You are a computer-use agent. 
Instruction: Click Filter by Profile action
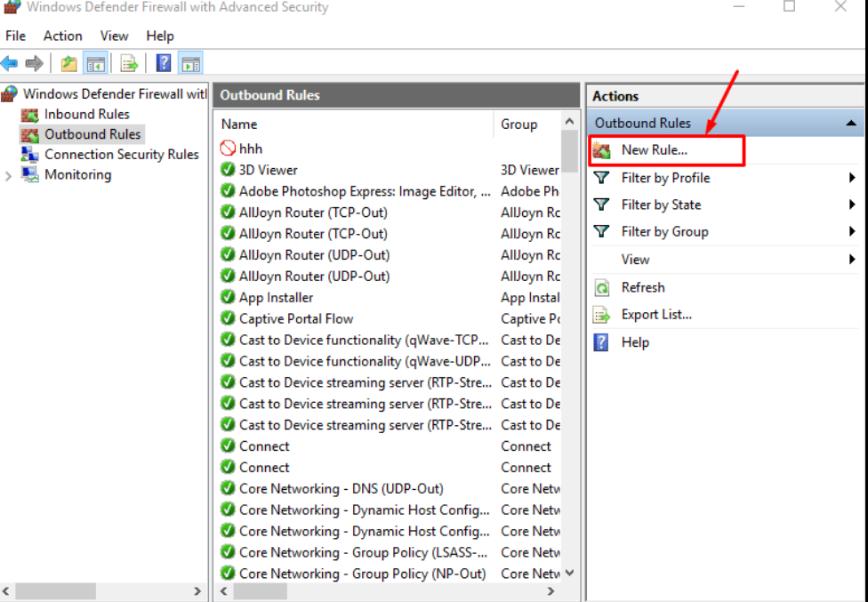[665, 178]
